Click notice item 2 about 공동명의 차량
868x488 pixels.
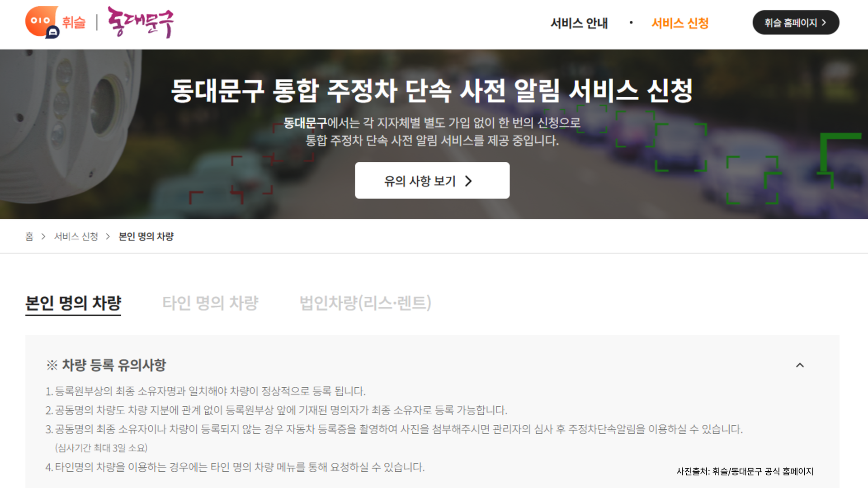276,410
